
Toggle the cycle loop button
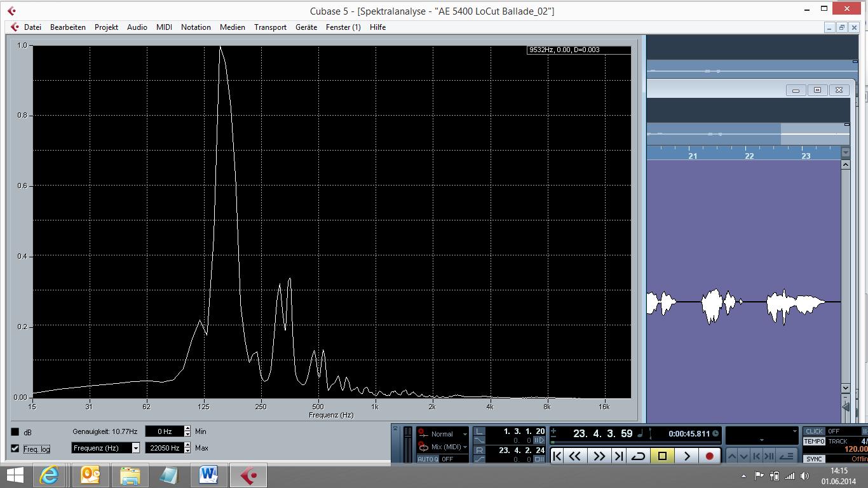point(639,456)
